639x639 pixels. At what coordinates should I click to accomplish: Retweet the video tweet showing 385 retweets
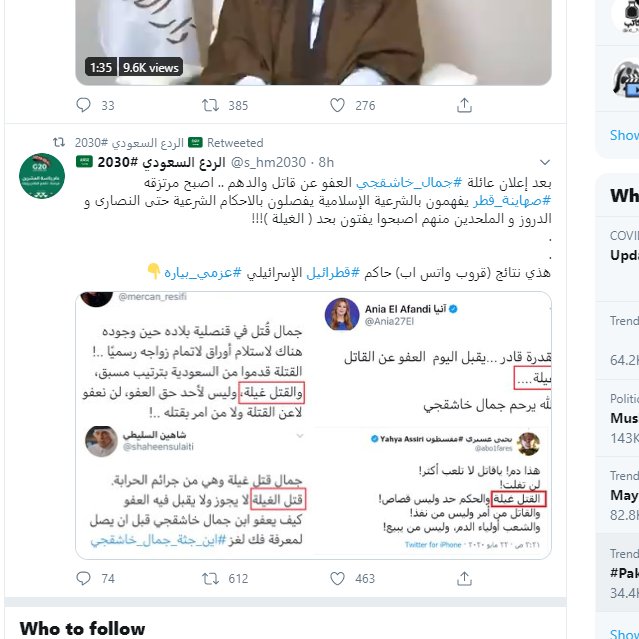coord(210,105)
